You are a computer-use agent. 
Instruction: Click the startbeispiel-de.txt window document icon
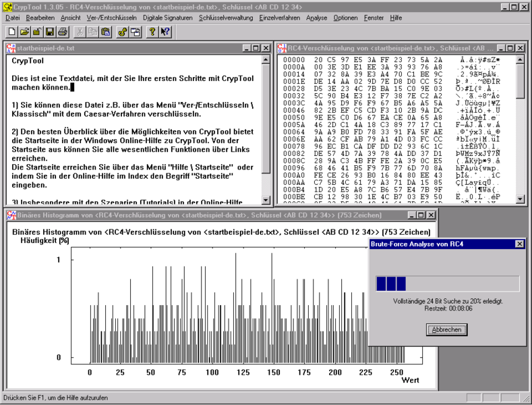click(11, 48)
